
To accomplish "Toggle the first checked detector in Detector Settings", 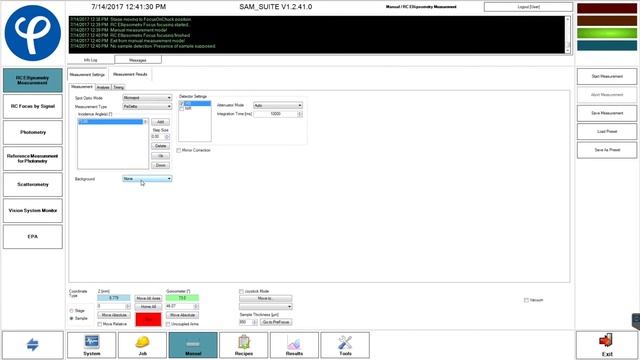I will [182, 104].
